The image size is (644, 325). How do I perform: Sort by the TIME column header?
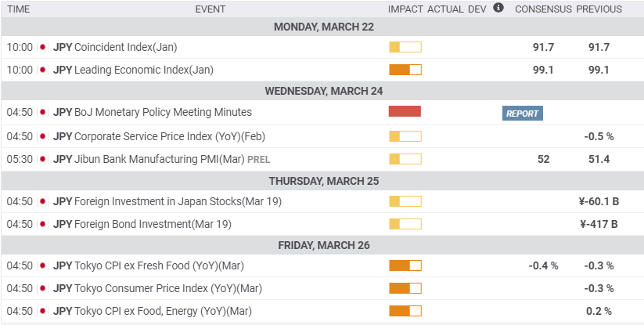(x=19, y=9)
